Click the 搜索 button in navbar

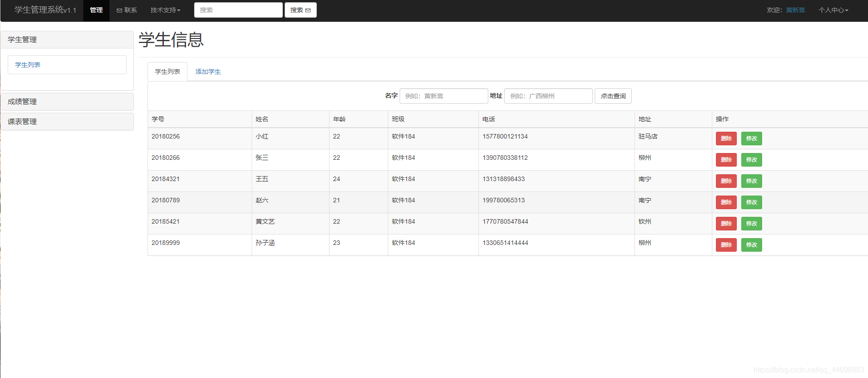pos(300,10)
